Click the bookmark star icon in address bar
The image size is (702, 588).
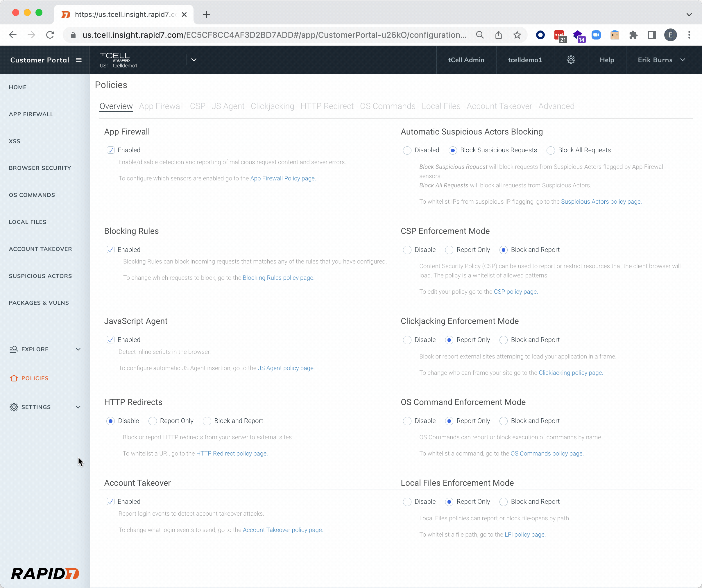point(517,35)
